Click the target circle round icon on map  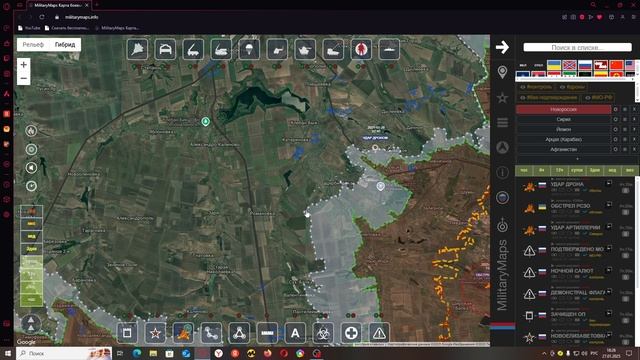(x=31, y=149)
